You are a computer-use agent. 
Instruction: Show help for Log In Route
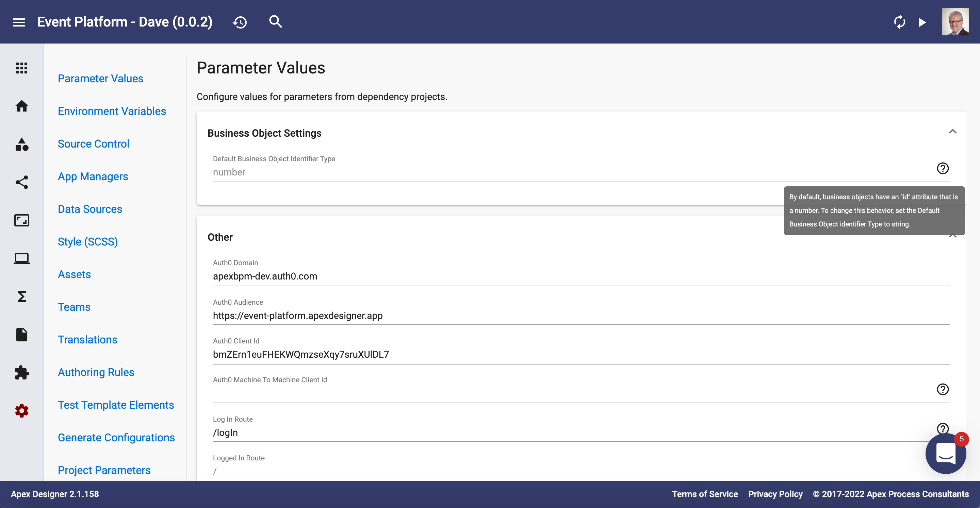tap(943, 428)
